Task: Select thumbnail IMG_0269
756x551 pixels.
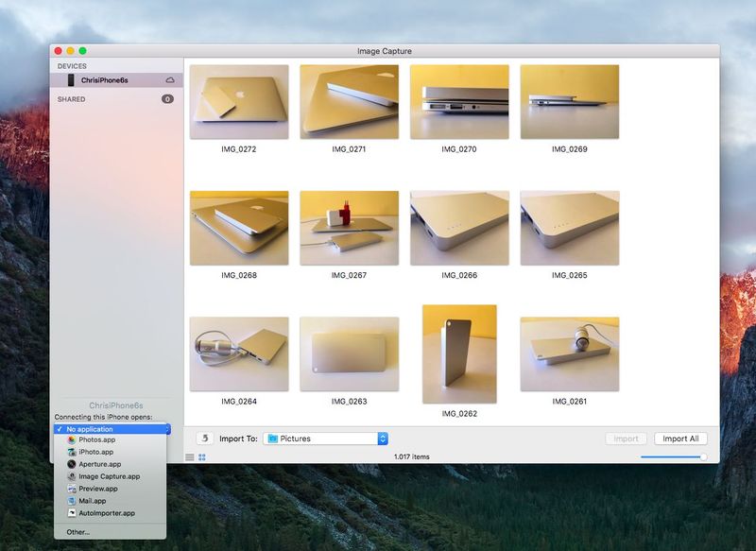Action: [x=570, y=102]
